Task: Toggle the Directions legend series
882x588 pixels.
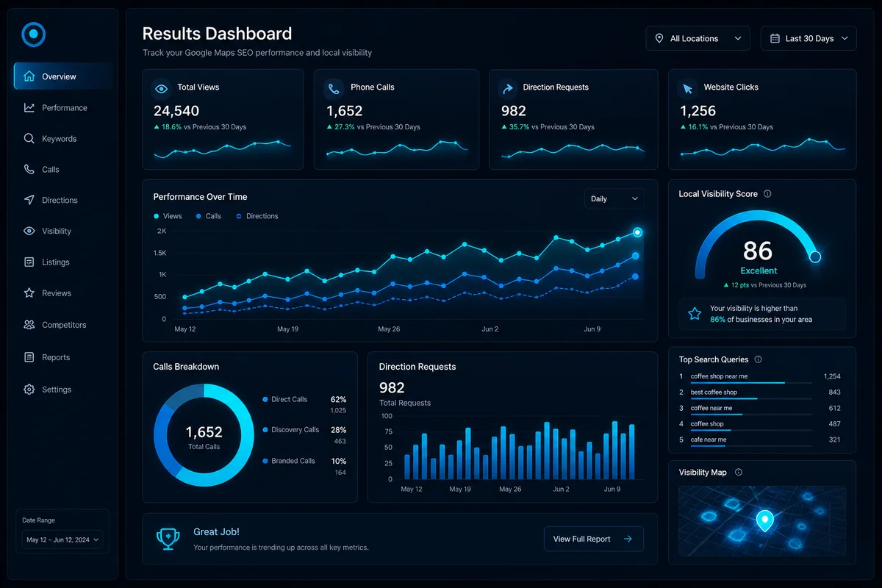Action: click(x=257, y=216)
